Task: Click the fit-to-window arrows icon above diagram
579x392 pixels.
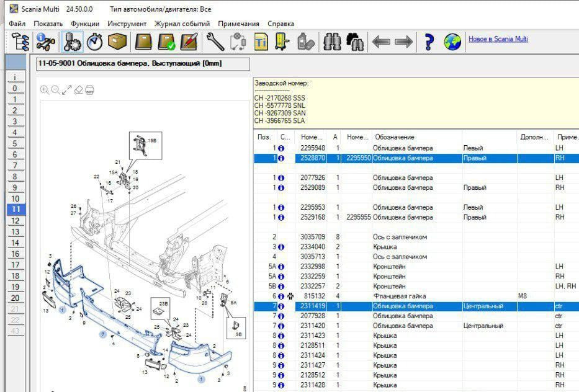Action: point(66,90)
